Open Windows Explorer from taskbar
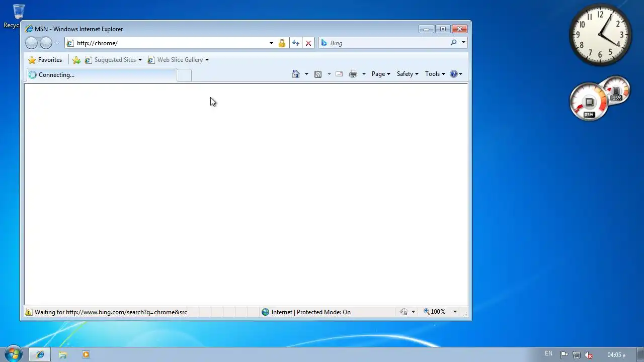This screenshot has width=644, height=362. [63, 354]
